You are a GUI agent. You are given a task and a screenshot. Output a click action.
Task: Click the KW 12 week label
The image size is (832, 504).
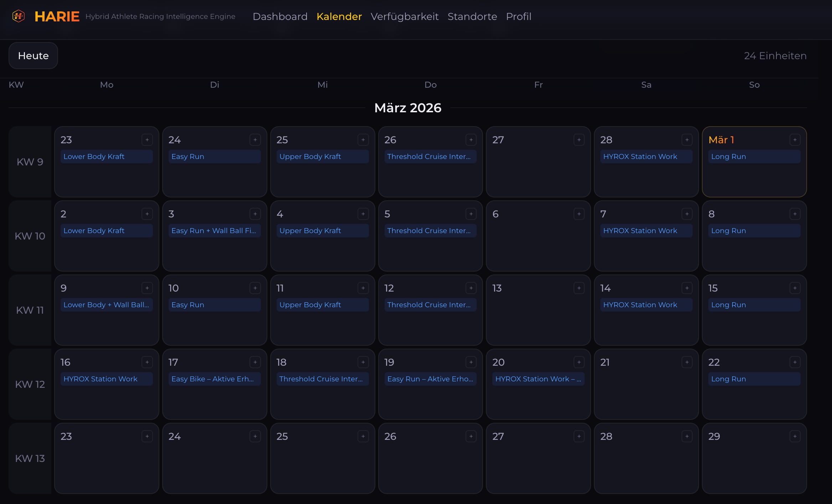30,384
